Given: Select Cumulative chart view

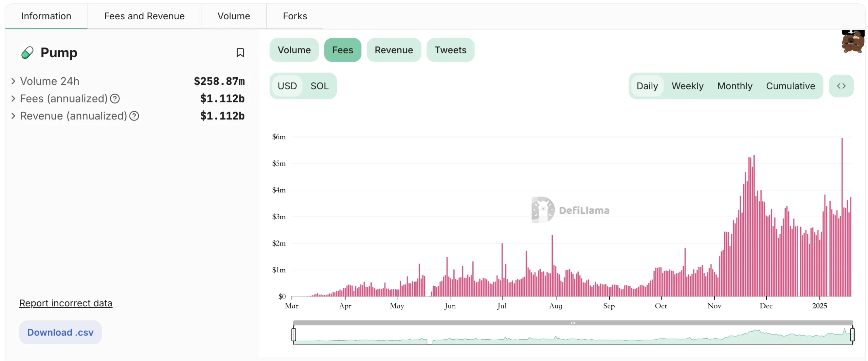Looking at the screenshot, I should tap(790, 86).
